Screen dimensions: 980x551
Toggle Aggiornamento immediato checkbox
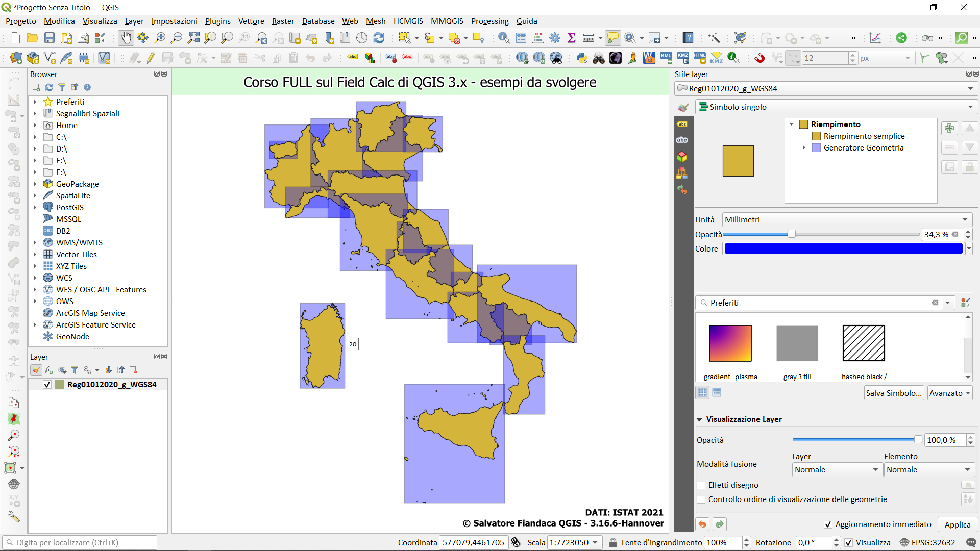(828, 524)
